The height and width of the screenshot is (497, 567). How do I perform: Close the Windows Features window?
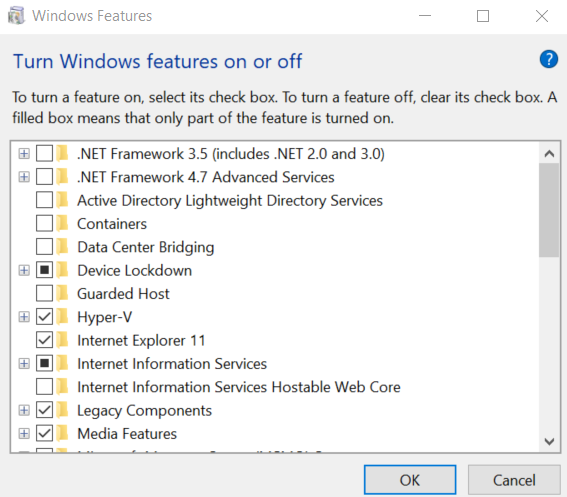point(542,16)
